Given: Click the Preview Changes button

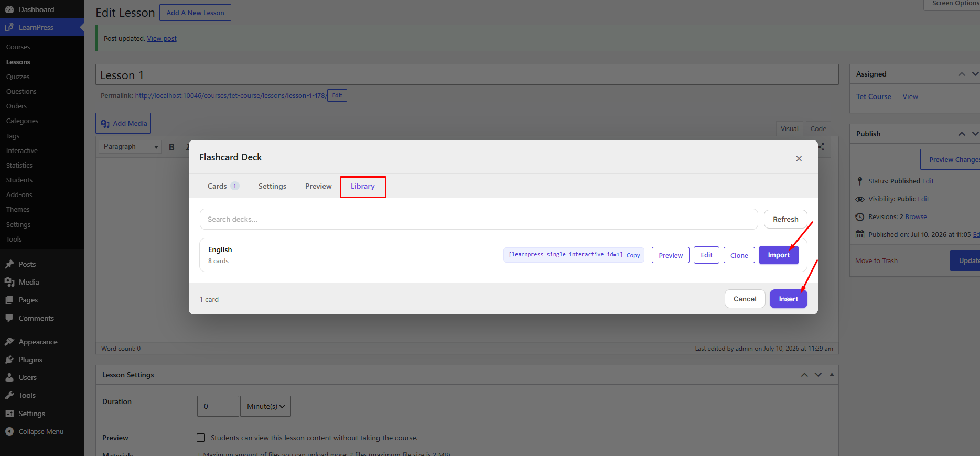Looking at the screenshot, I should pos(951,160).
